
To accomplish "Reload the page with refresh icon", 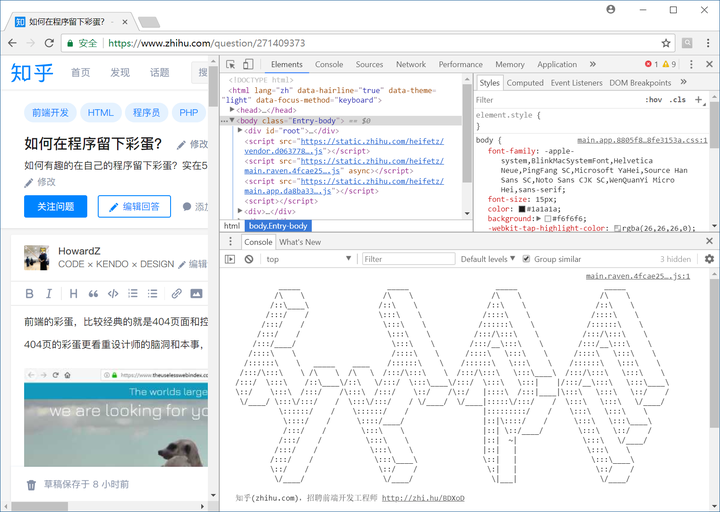I will (49, 43).
